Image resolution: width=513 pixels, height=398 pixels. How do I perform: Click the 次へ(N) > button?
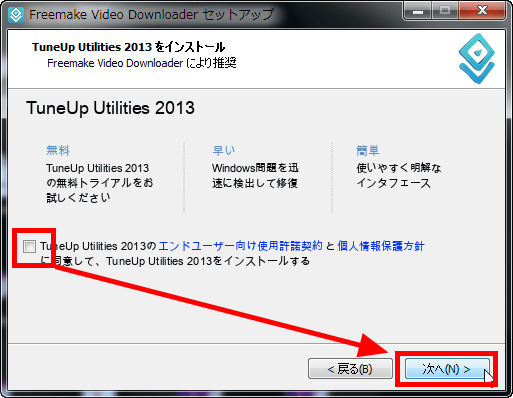tap(447, 369)
